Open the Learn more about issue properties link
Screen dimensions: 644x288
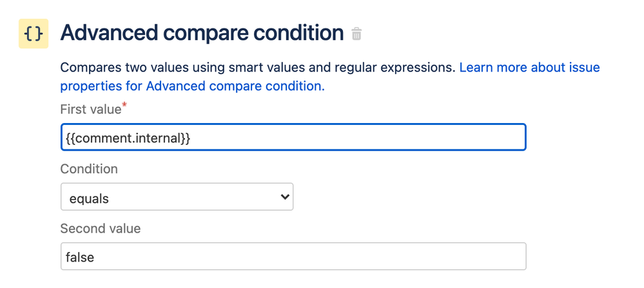(529, 67)
